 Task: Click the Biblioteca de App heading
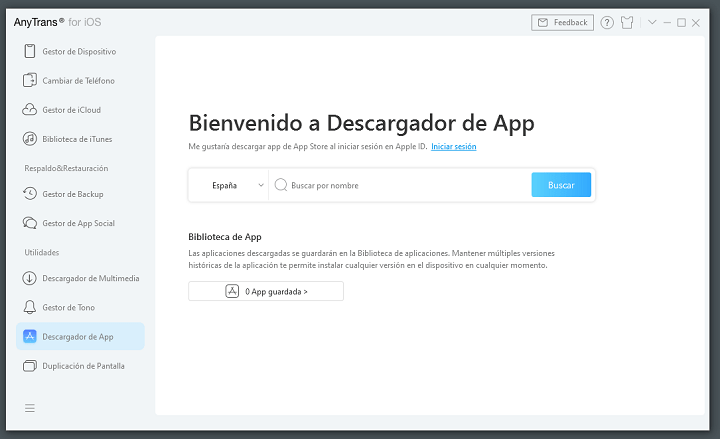pyautogui.click(x=225, y=237)
